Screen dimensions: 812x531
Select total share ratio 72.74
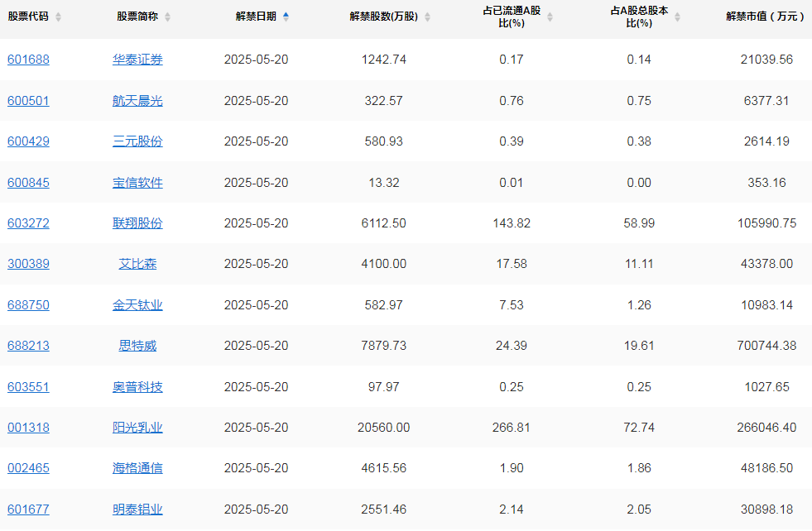pyautogui.click(x=639, y=428)
